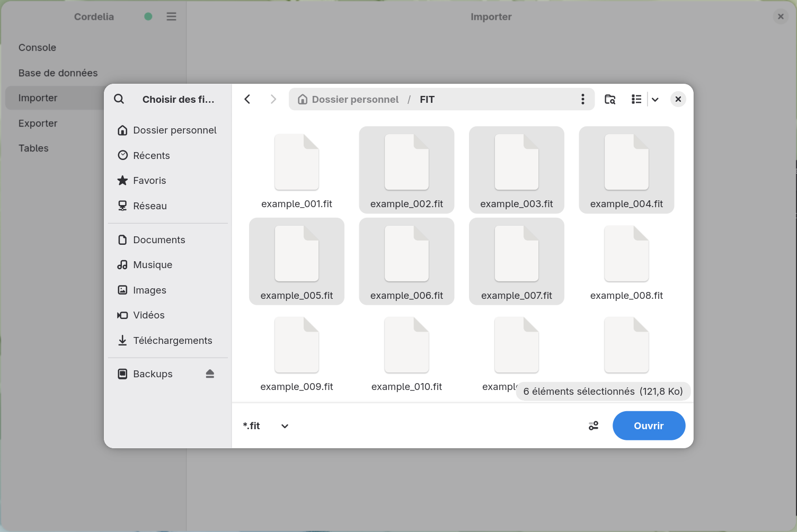Select file example_010.fit
The width and height of the screenshot is (797, 532).
point(406,353)
